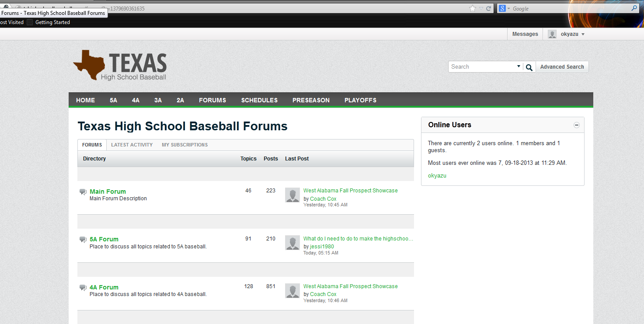Click the 4A Forum speech bubble icon
The image size is (644, 324).
[x=83, y=286]
